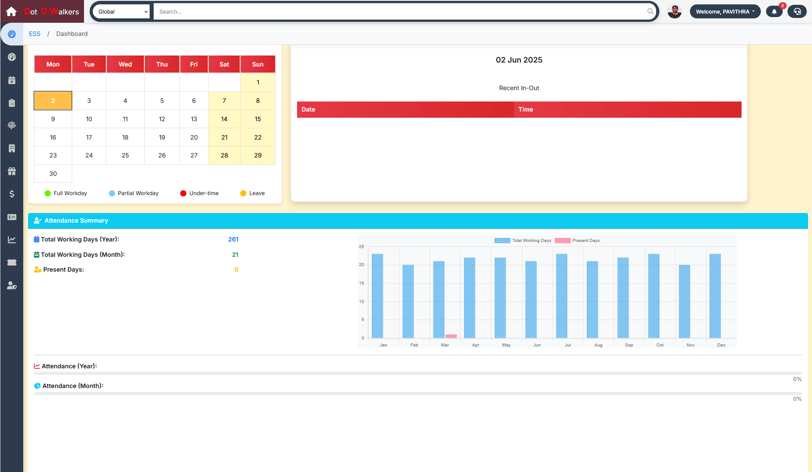The height and width of the screenshot is (472, 812).
Task: Select date 26 in the calendar
Action: (x=162, y=155)
